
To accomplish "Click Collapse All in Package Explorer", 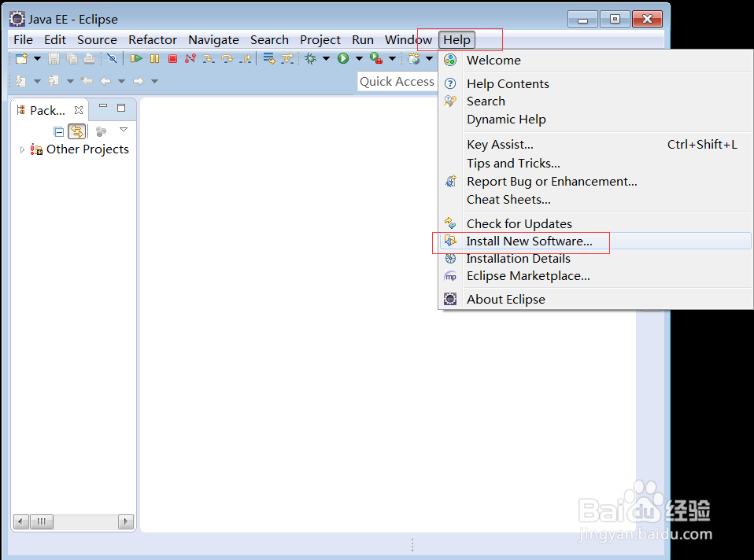I will (59, 131).
